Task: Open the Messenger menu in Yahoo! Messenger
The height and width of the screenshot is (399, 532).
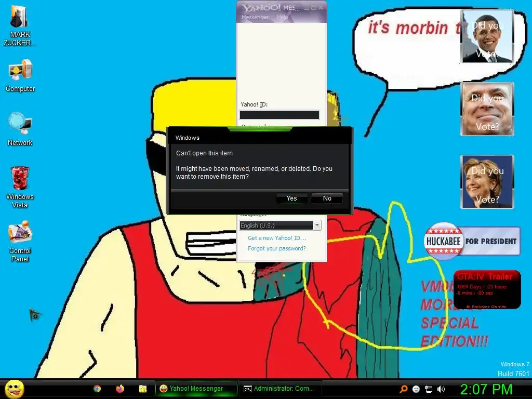Action: tap(255, 17)
